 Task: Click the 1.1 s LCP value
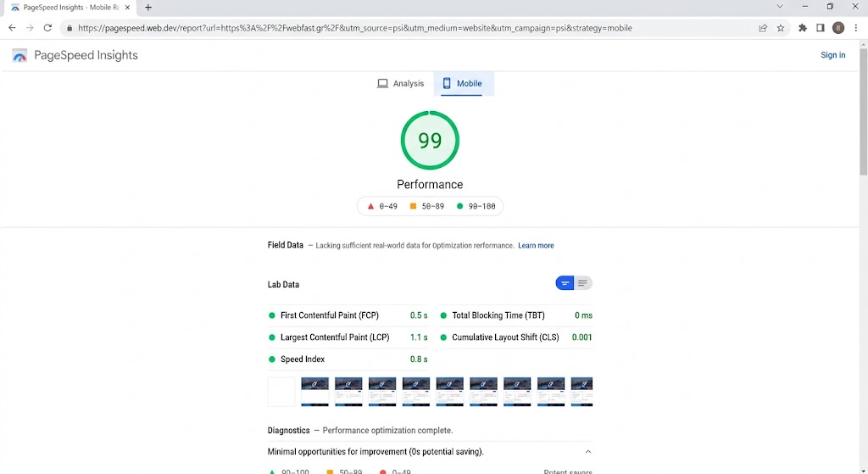[x=419, y=337]
